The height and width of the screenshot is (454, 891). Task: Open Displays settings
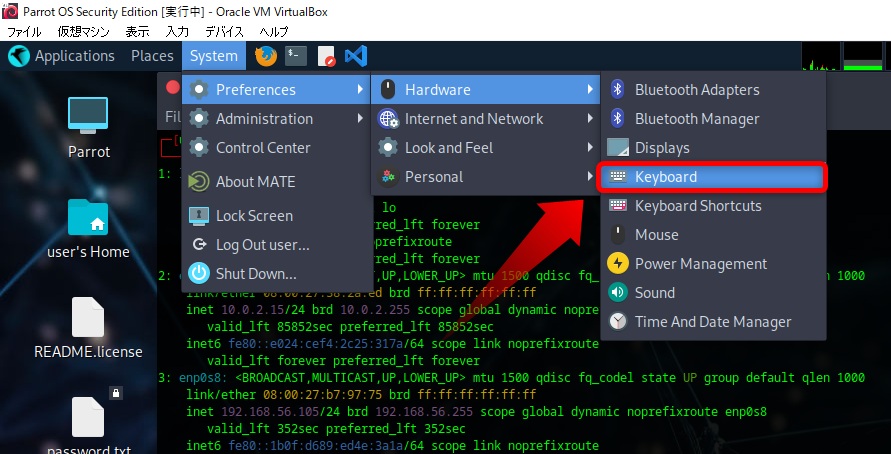713,147
